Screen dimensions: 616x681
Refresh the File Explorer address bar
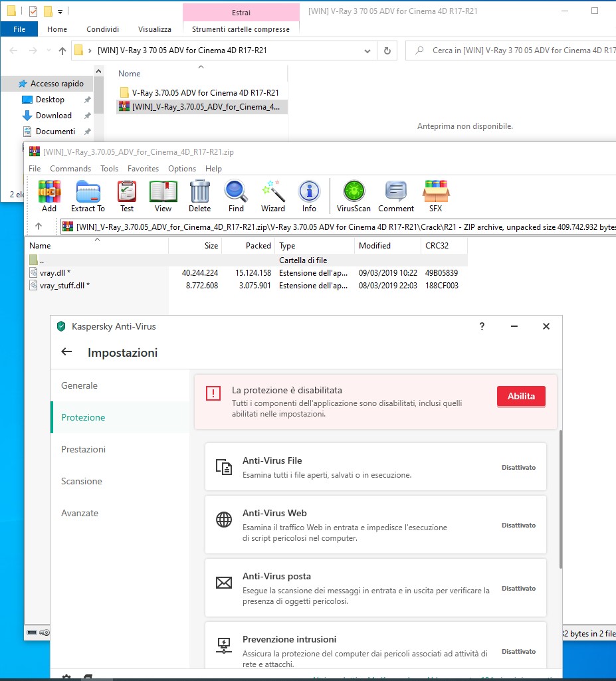(387, 50)
